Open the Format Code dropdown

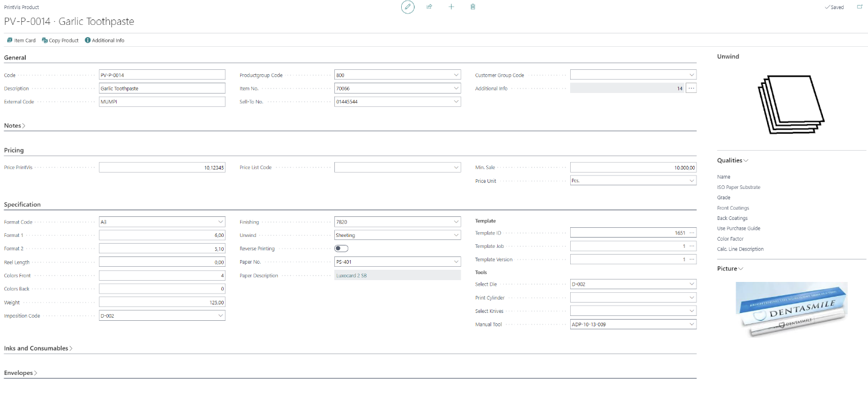point(219,222)
